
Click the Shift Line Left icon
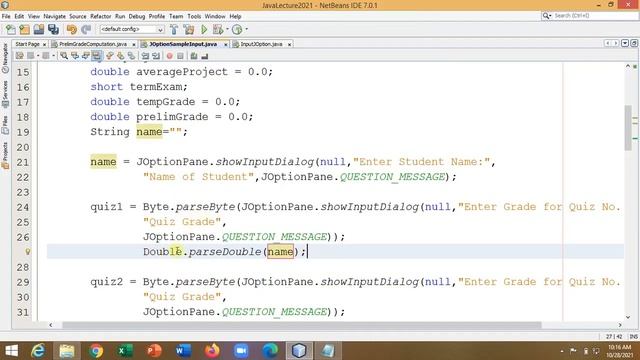pos(145,56)
